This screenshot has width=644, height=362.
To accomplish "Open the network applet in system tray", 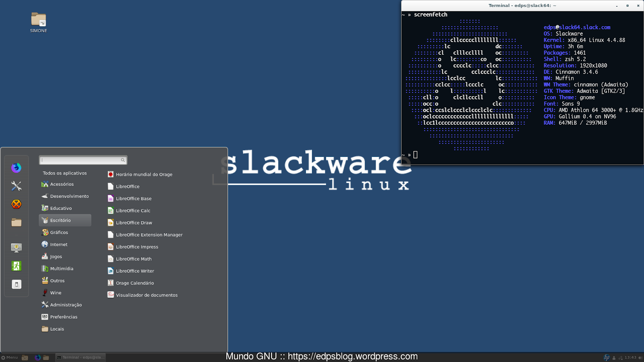I will click(621, 358).
